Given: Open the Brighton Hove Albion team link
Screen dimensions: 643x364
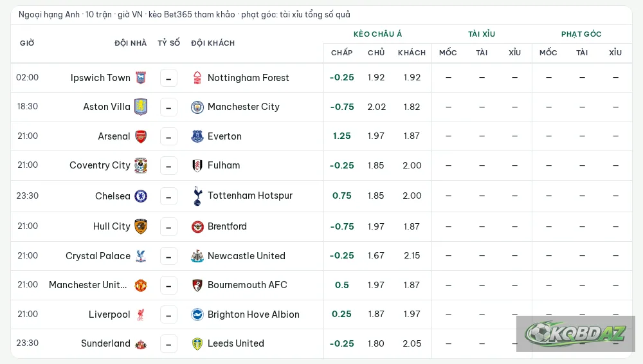Looking at the screenshot, I should tap(253, 314).
